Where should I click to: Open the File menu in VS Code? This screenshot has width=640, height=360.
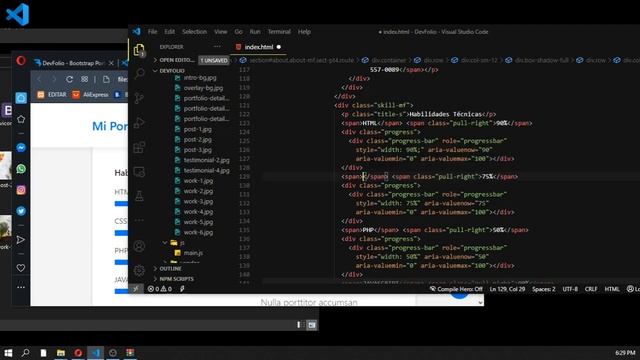(x=152, y=32)
